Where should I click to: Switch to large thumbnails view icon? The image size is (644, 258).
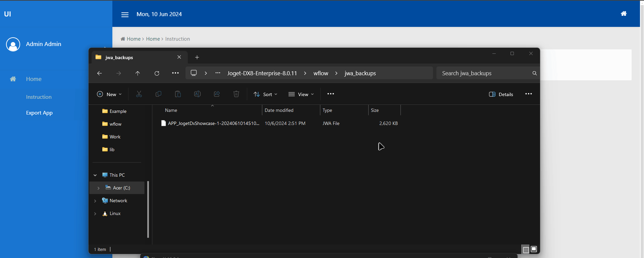(x=534, y=249)
